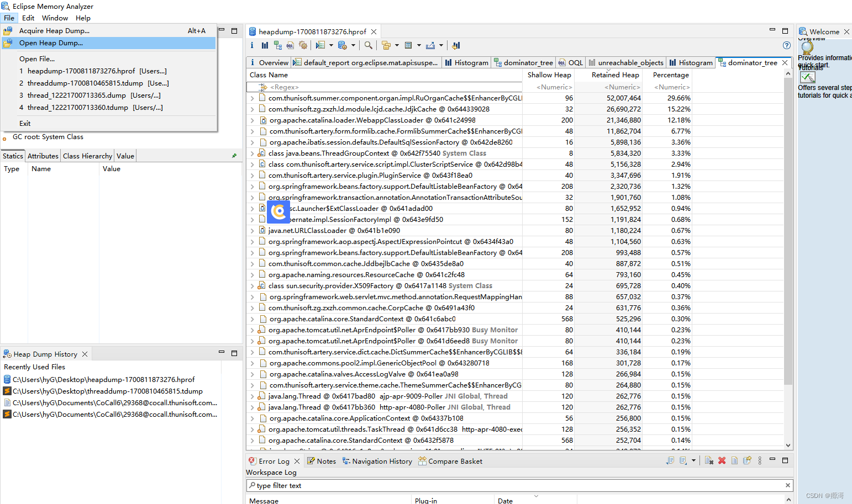Click scrollbar down arrow in dominator tree
The height and width of the screenshot is (504, 852).
pos(788,445)
